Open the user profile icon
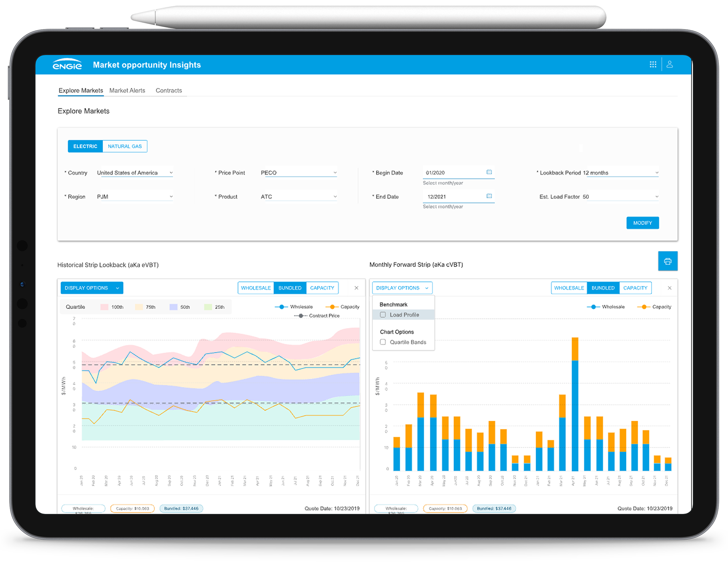Image resolution: width=728 pixels, height=569 pixels. click(670, 64)
